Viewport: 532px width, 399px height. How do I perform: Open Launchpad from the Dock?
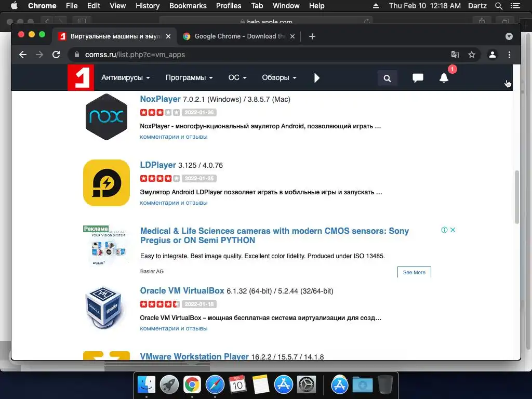[x=169, y=385]
